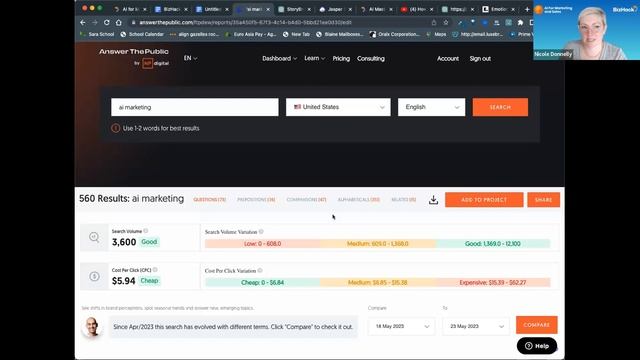The image size is (640, 360).
Task: Click the Nicole Donnelly webcam thumbnail
Action: click(587, 30)
